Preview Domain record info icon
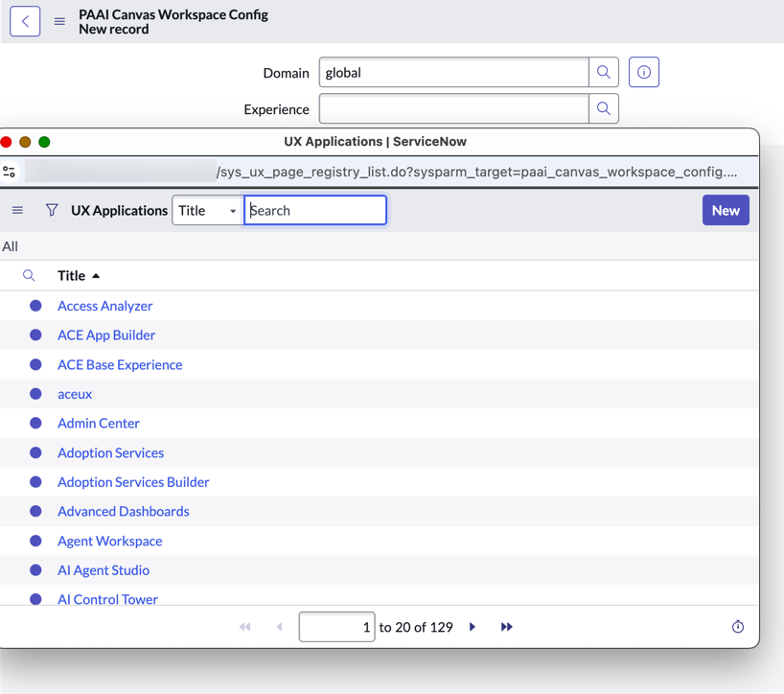The image size is (784, 694). coord(643,73)
